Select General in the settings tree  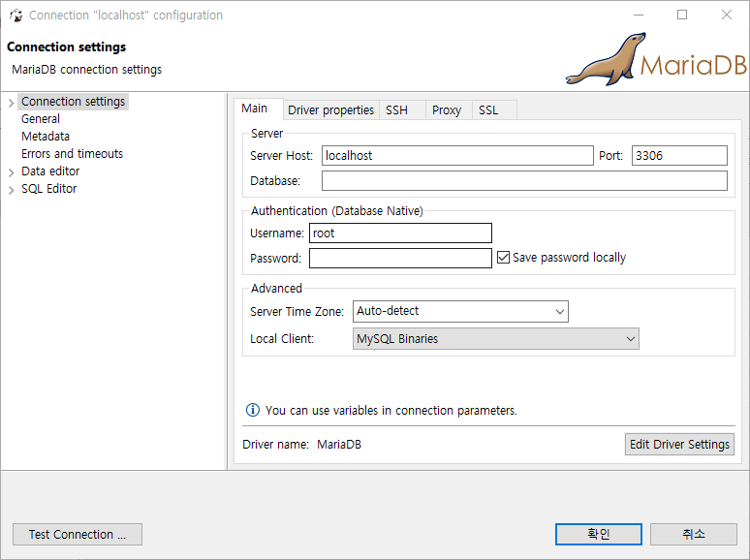click(41, 118)
